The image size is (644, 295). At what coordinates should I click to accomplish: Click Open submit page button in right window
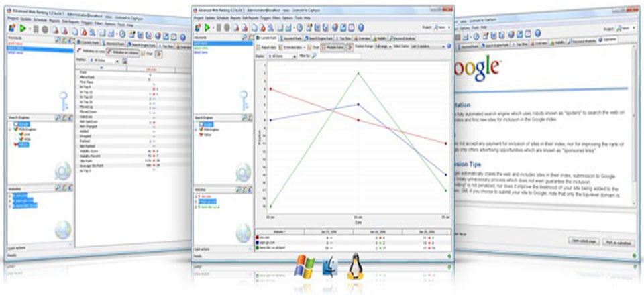[583, 241]
